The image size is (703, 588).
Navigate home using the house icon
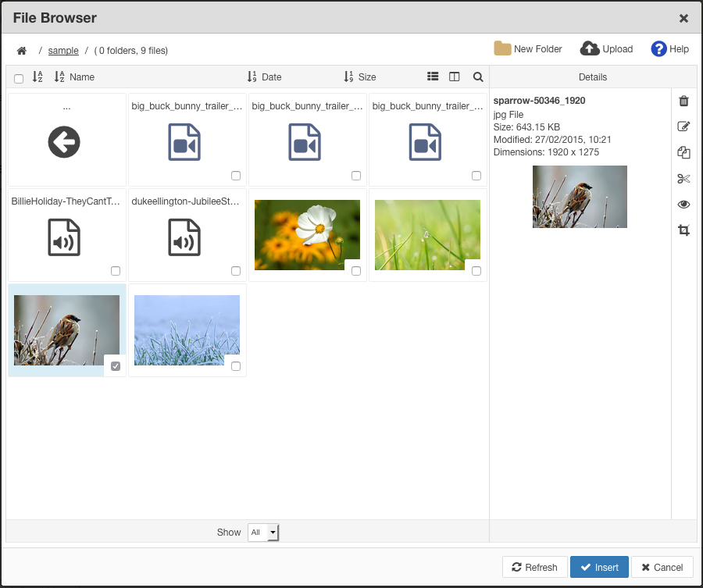21,50
